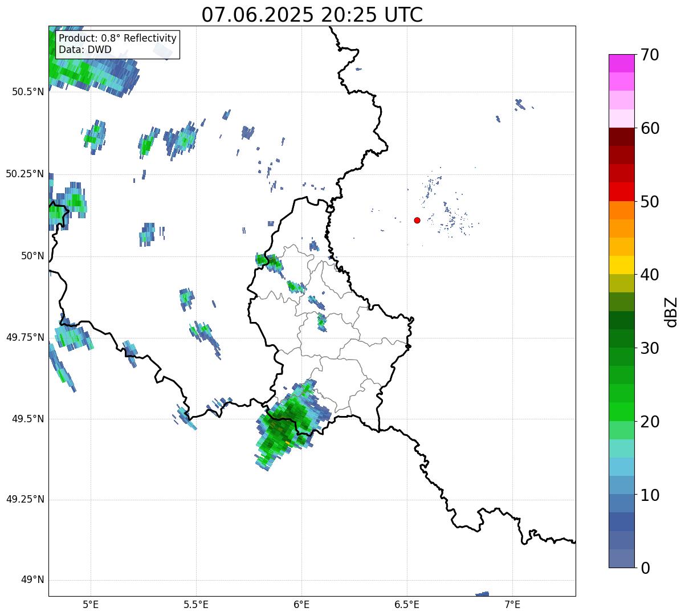Click the colorbar tick label 10
Viewport: 685px width, 616px height.
pyautogui.click(x=650, y=495)
